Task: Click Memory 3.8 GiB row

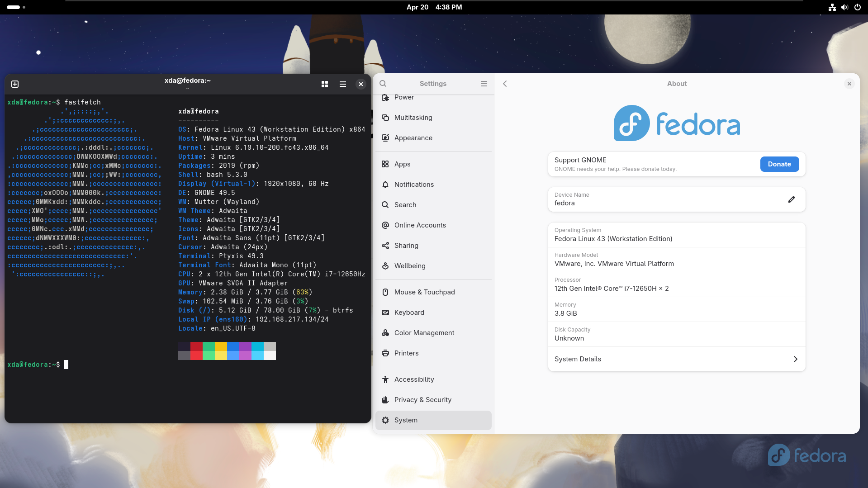Action: click(x=677, y=309)
